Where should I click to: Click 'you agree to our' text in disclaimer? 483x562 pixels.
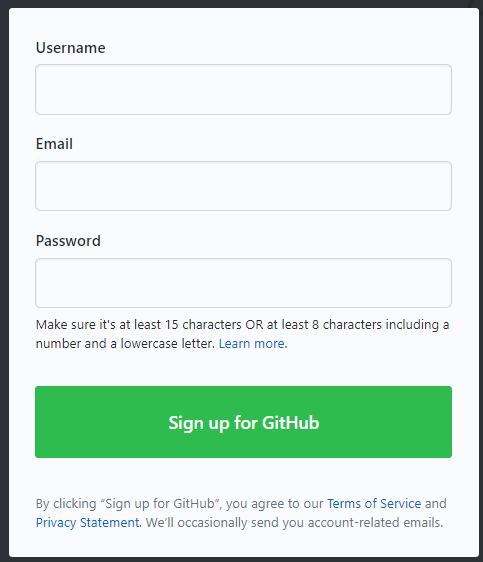274,504
